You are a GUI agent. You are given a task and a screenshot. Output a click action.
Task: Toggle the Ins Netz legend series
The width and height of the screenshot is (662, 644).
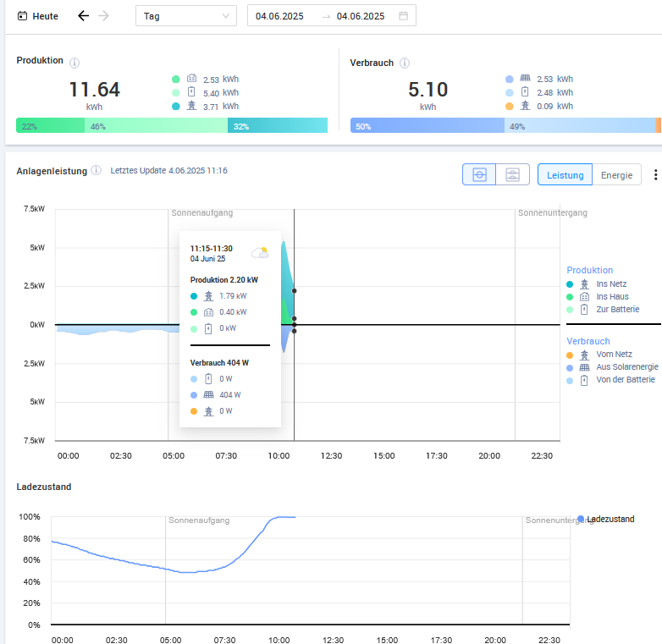[610, 284]
